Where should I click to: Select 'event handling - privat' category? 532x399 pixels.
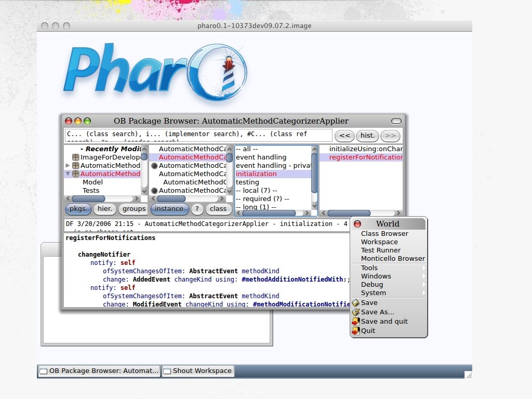click(273, 166)
